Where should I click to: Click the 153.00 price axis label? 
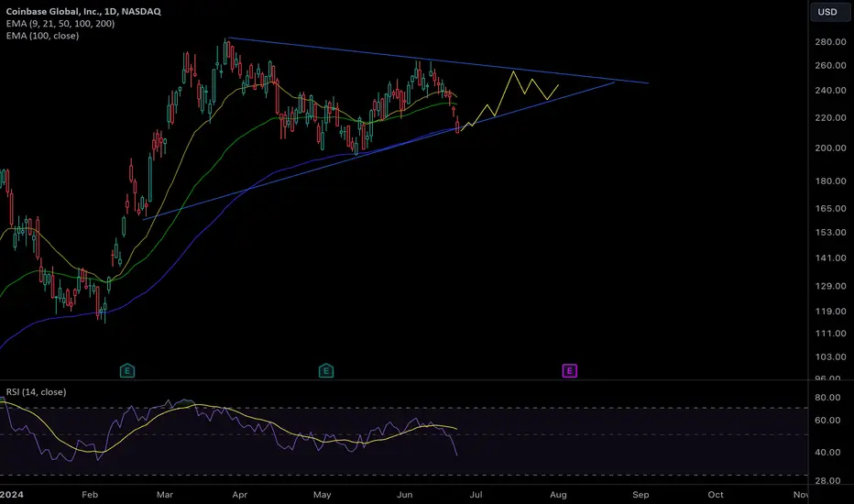830,232
